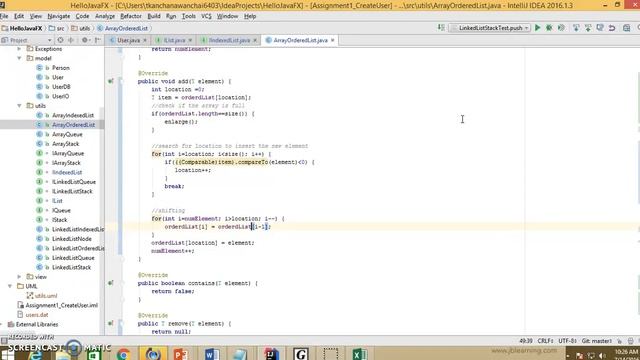This screenshot has height=360, width=640.
Task: Hide the Project tool window icon
Action: pyautogui.click(x=98, y=40)
